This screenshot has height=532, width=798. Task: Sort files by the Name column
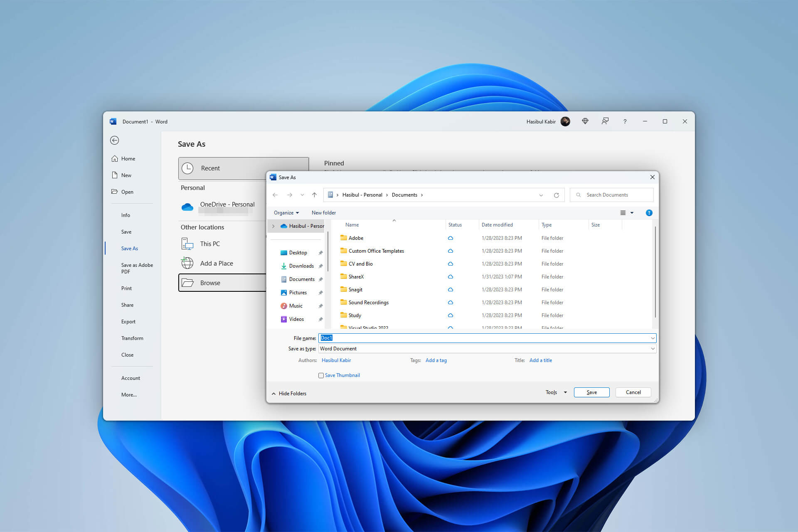(x=352, y=225)
